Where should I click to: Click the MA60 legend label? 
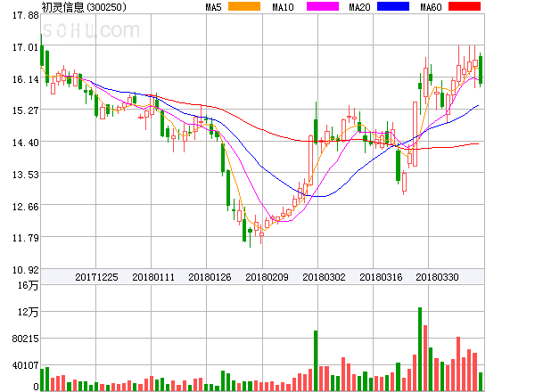(431, 7)
